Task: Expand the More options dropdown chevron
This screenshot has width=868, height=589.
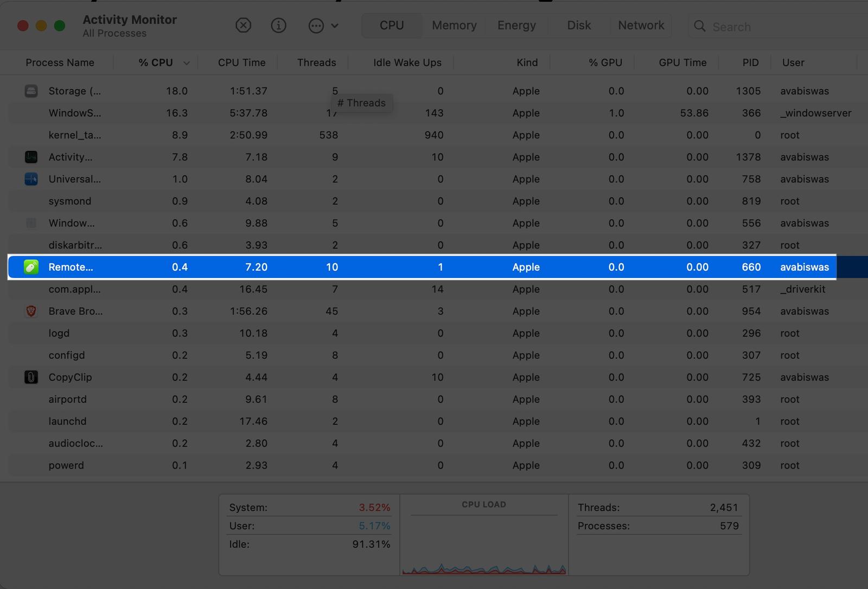Action: (335, 26)
